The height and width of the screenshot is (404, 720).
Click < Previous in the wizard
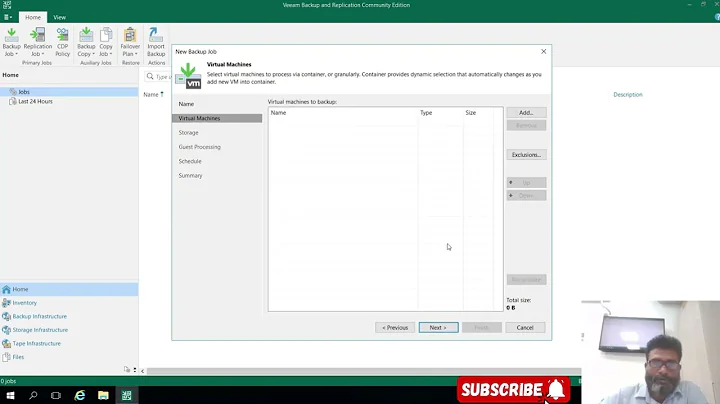(x=395, y=327)
